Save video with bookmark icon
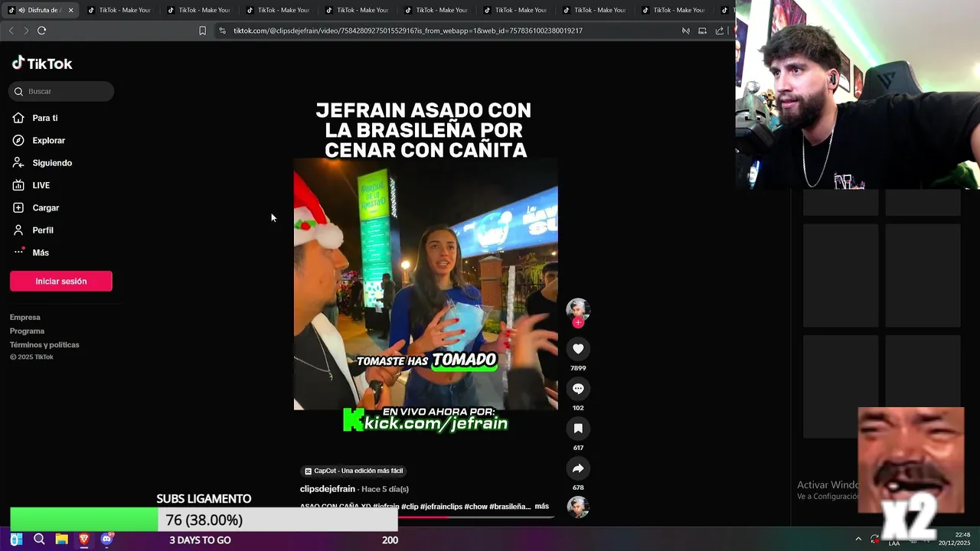This screenshot has height=551, width=980. pos(578,429)
